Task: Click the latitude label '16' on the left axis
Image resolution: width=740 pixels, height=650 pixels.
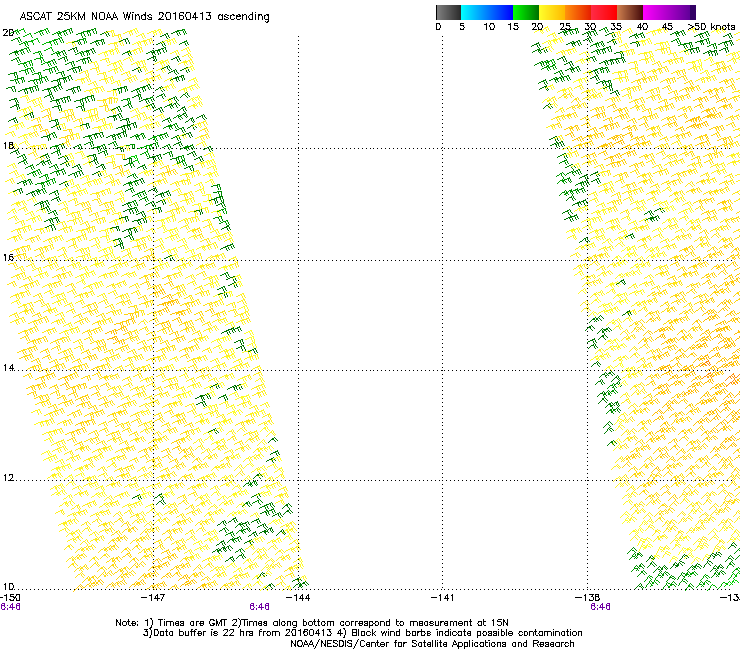Action: coord(8,257)
